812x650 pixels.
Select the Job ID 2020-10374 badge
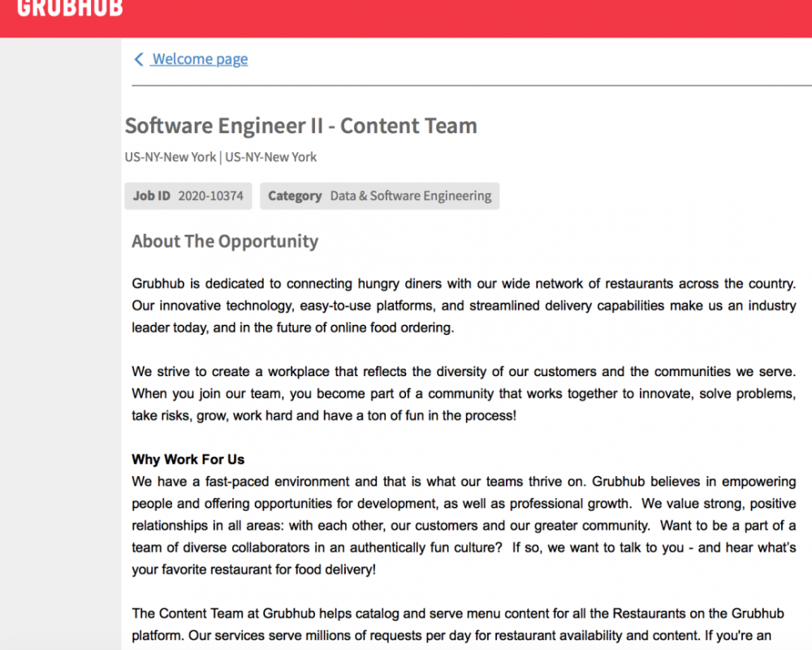(188, 196)
